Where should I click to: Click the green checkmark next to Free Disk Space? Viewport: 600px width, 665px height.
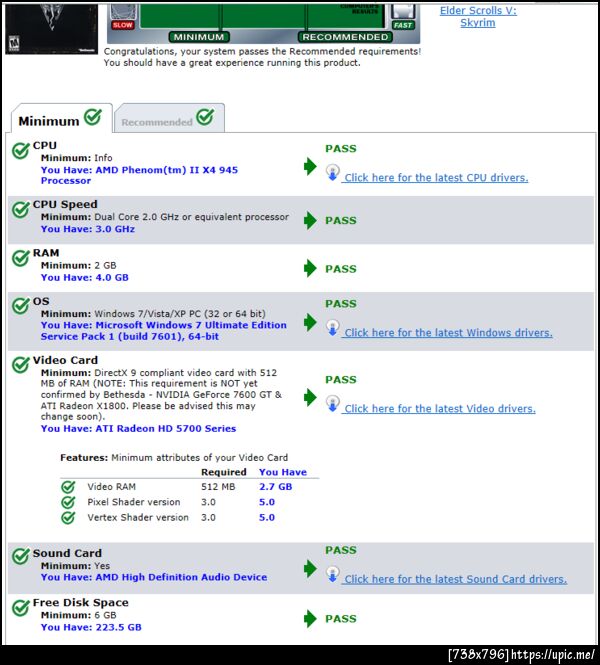tap(21, 608)
